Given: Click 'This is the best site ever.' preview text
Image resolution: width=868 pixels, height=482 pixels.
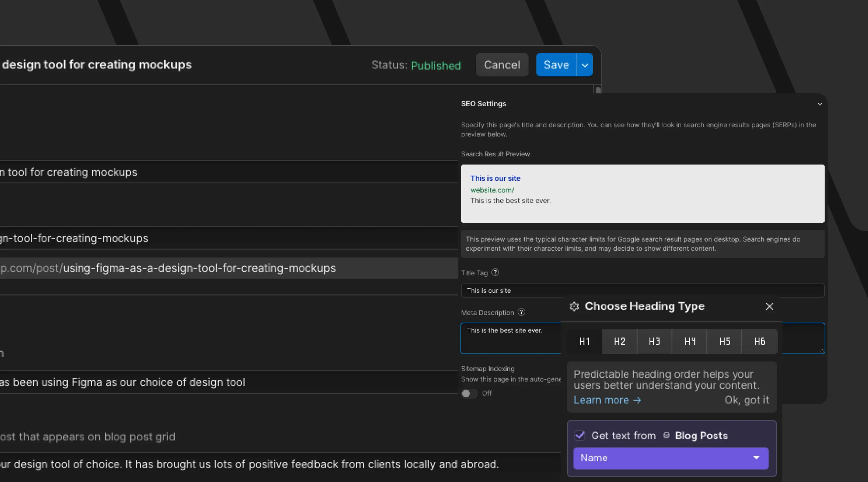Looking at the screenshot, I should (511, 200).
